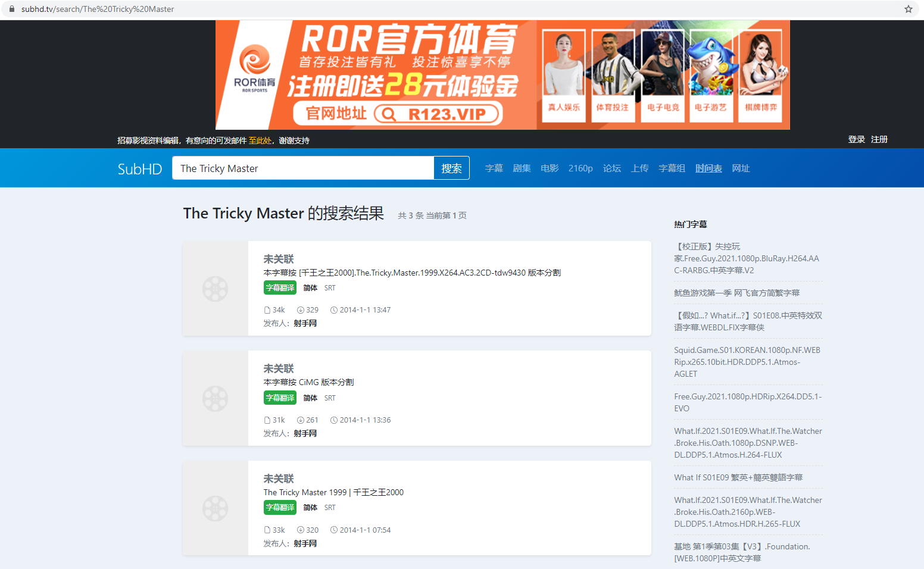
Task: Open the 登录 login link
Action: (x=856, y=139)
